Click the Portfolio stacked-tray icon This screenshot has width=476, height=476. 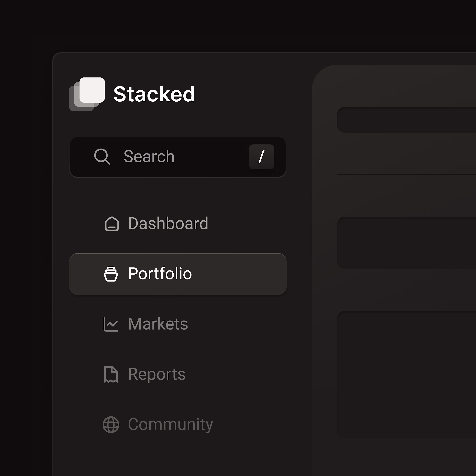tap(111, 274)
